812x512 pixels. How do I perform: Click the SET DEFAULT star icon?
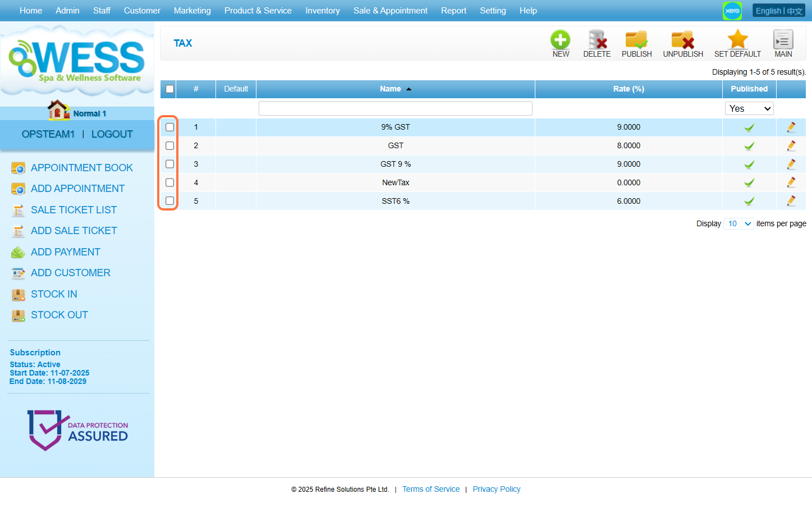click(x=737, y=40)
